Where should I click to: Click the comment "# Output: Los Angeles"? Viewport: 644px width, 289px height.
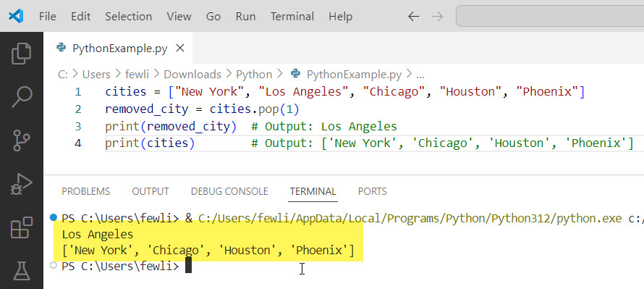(x=324, y=126)
